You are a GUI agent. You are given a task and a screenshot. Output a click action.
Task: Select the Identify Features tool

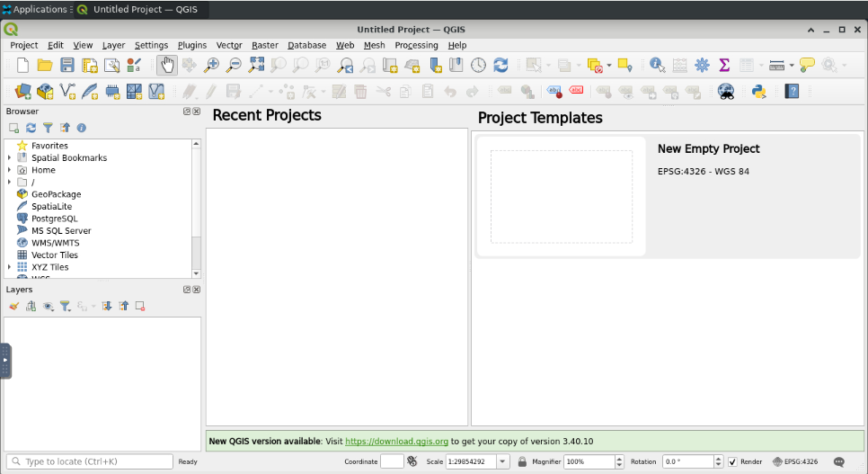[x=657, y=66]
